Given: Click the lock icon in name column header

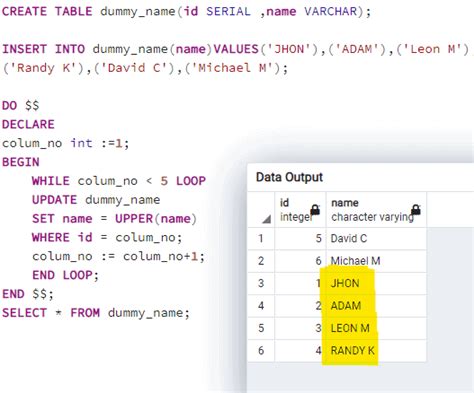Looking at the screenshot, I should (x=416, y=210).
